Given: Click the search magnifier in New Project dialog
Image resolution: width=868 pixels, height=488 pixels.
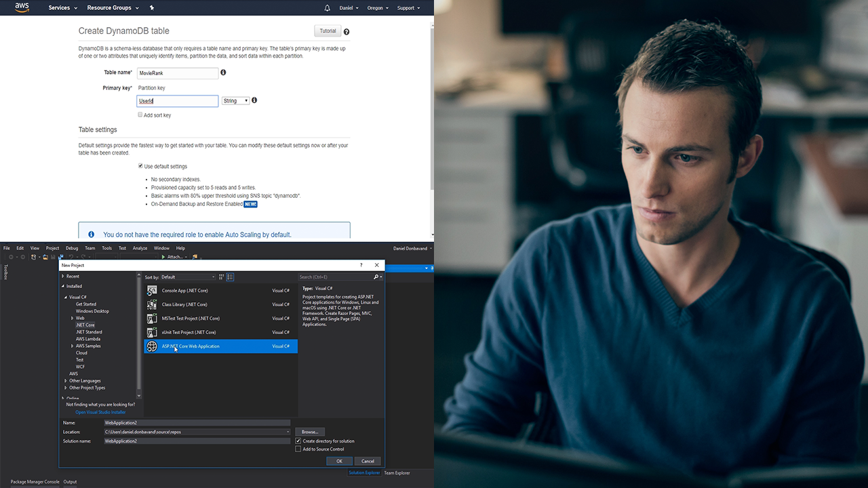Looking at the screenshot, I should click(376, 277).
